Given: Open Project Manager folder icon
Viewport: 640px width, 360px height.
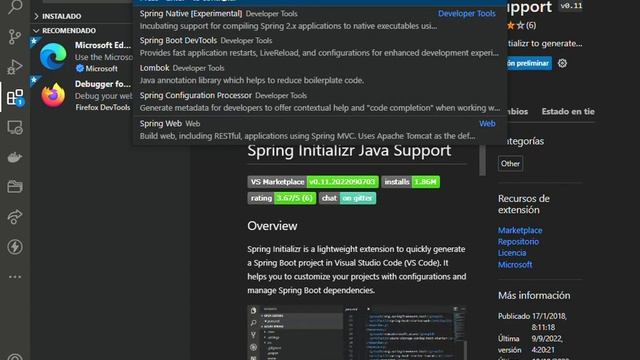Looking at the screenshot, I should [15, 187].
